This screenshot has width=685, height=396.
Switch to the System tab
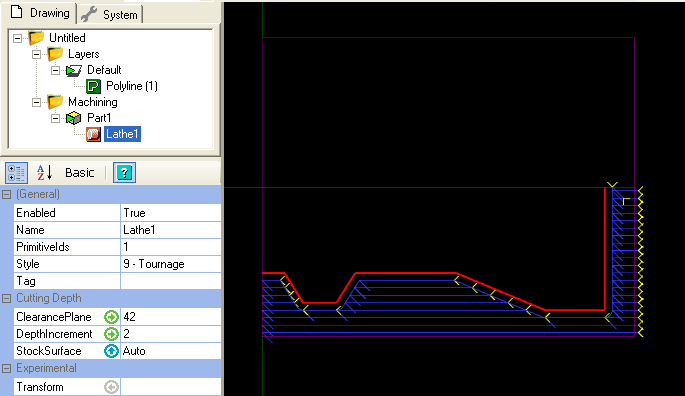110,14
